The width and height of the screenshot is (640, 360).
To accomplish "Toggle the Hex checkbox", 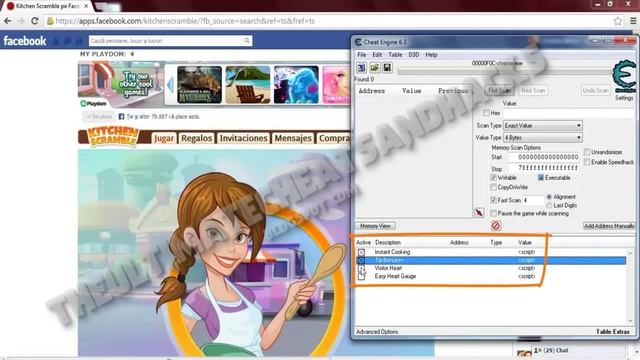I will pos(486,113).
